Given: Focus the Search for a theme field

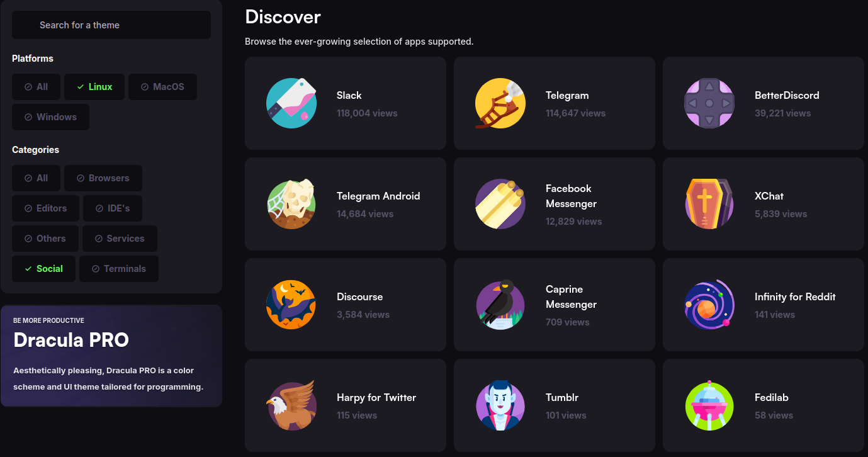Looking at the screenshot, I should [111, 25].
